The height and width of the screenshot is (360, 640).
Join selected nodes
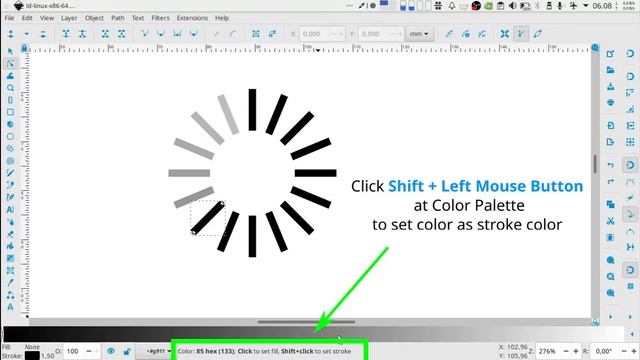click(x=66, y=34)
